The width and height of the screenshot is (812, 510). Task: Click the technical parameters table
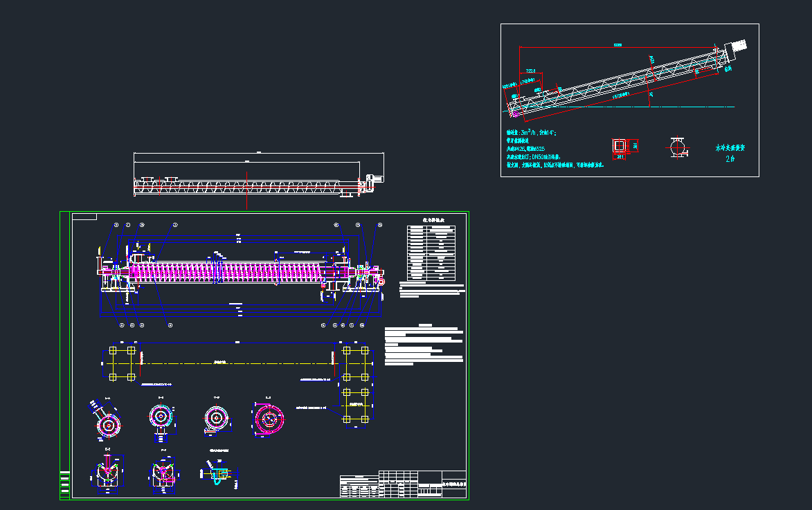point(433,252)
